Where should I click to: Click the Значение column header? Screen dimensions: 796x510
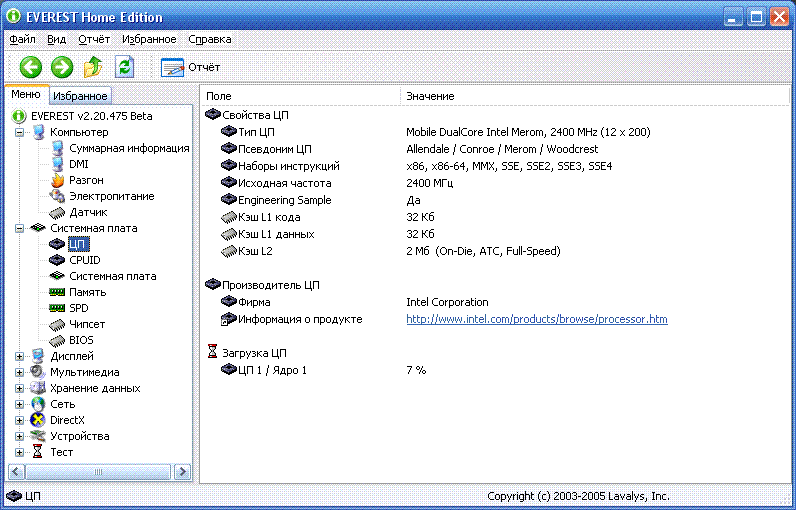click(x=595, y=96)
